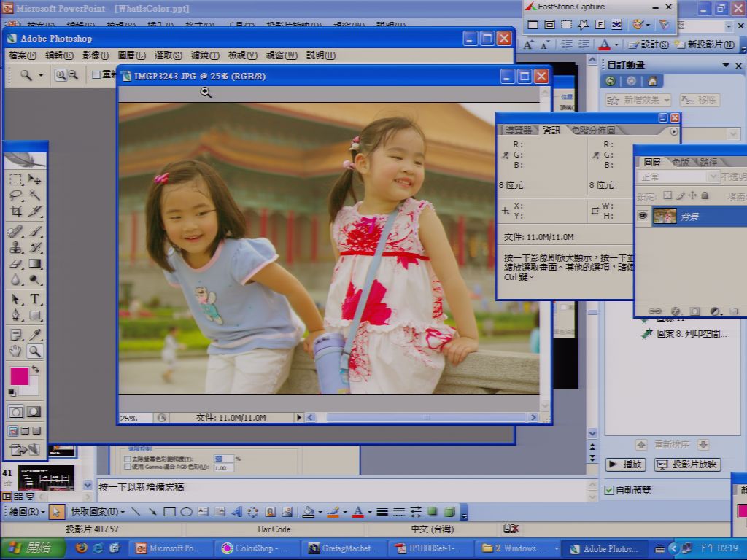Open the 快取圖案 dropdown menu

tap(98, 512)
